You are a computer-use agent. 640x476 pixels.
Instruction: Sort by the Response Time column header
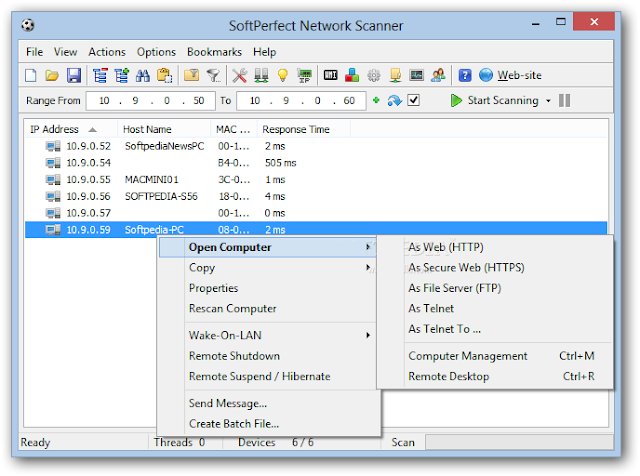[x=304, y=129]
